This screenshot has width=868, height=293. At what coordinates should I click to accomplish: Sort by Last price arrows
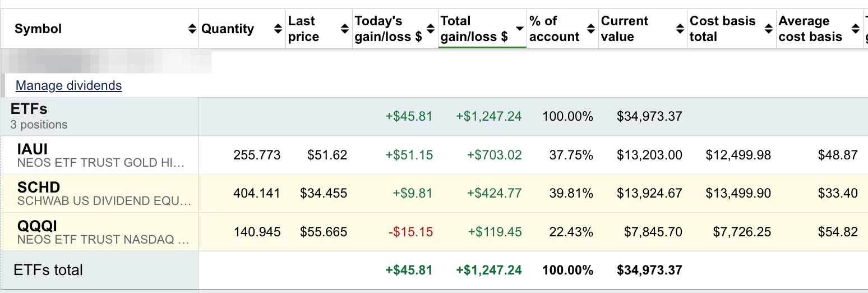click(345, 29)
